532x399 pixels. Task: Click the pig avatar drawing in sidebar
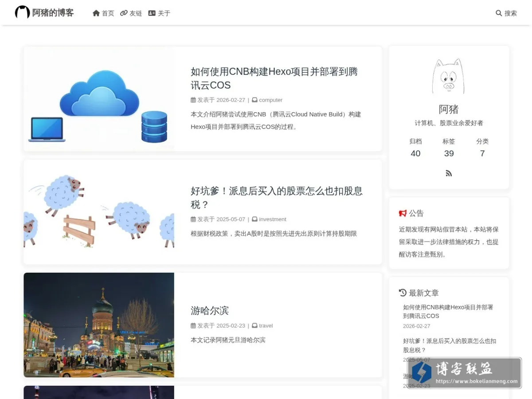click(449, 76)
